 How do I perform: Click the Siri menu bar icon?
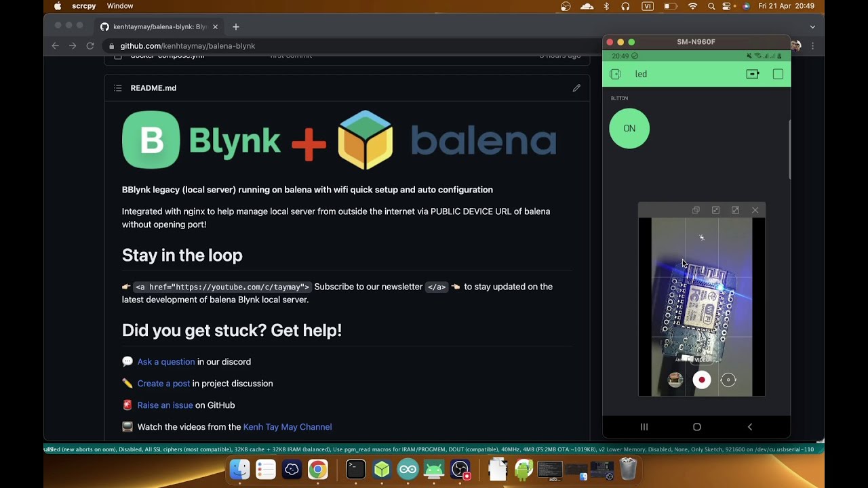746,6
